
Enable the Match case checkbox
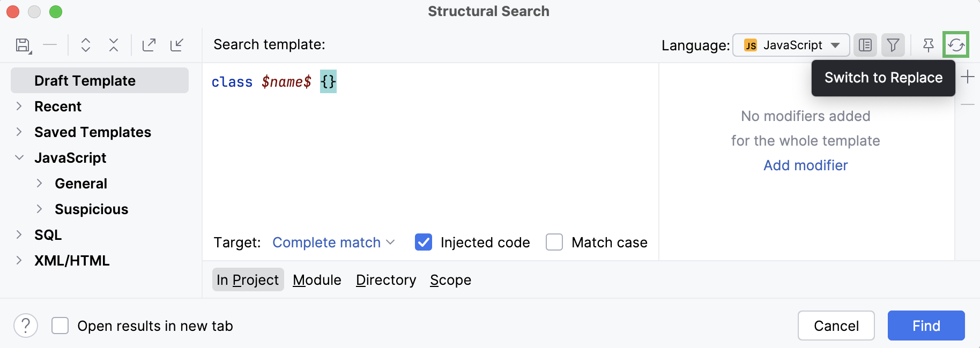click(554, 243)
